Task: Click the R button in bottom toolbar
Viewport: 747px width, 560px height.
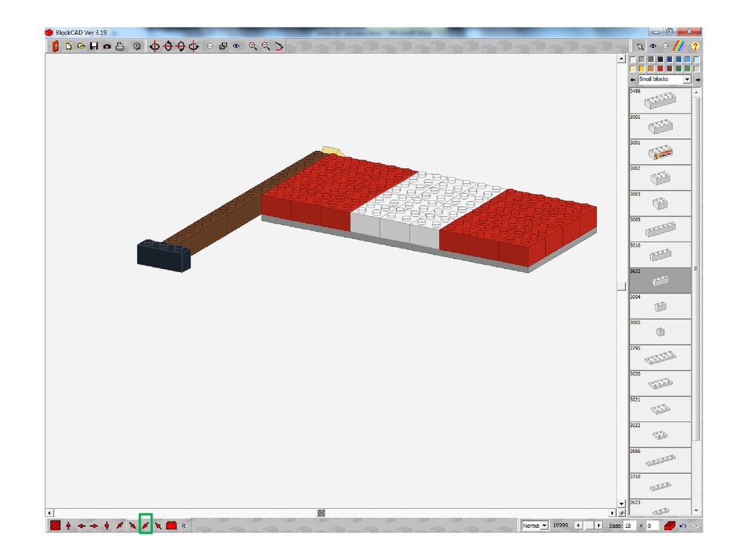Action: 183,526
